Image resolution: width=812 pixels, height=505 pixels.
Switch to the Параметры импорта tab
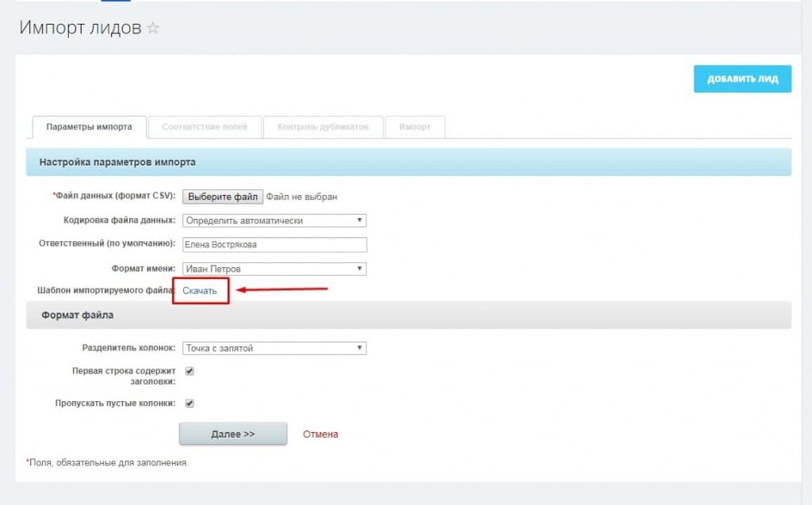point(89,127)
